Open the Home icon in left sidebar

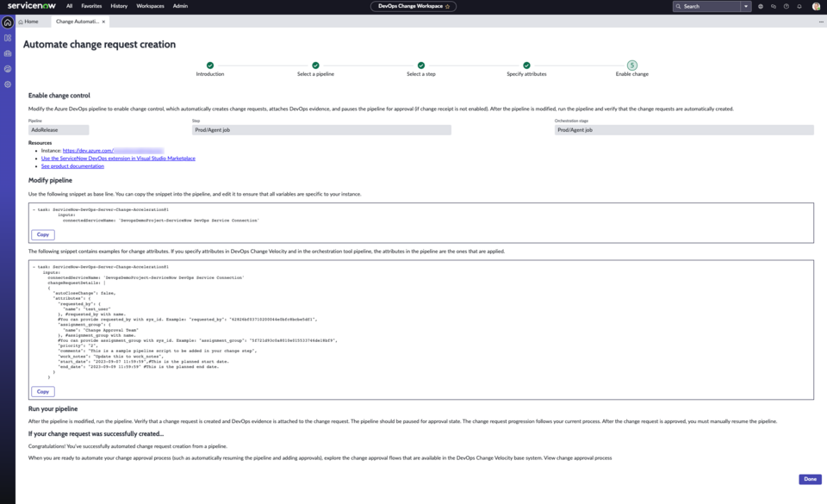point(8,22)
